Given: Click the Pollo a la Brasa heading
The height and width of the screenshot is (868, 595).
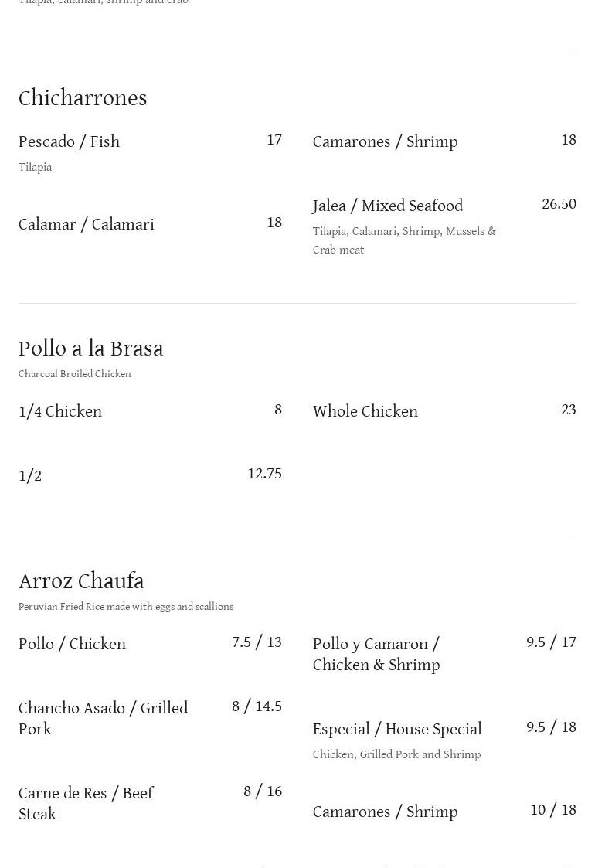Looking at the screenshot, I should point(91,349).
